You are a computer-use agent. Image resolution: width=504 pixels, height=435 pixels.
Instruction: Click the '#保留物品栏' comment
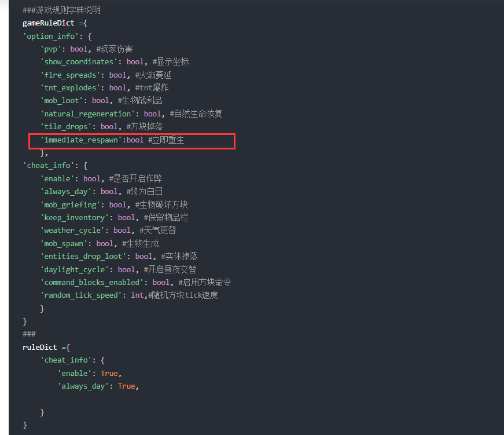tap(166, 218)
